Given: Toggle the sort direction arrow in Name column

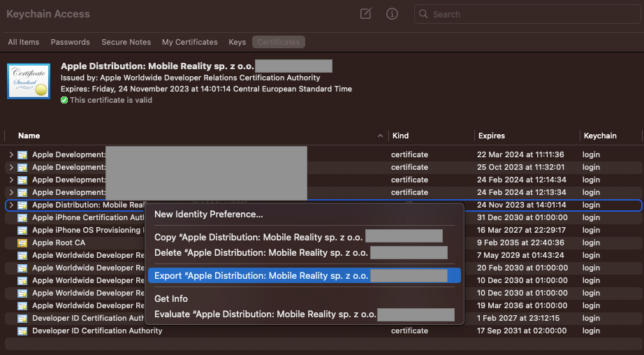Looking at the screenshot, I should (x=380, y=136).
